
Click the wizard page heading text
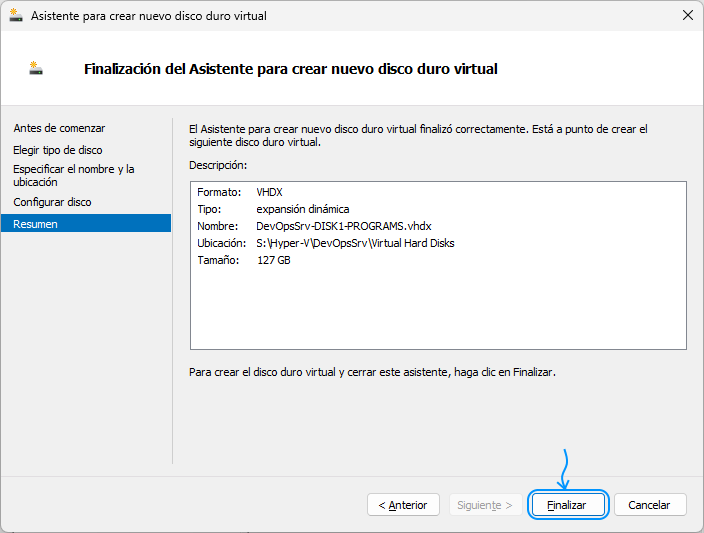point(291,69)
